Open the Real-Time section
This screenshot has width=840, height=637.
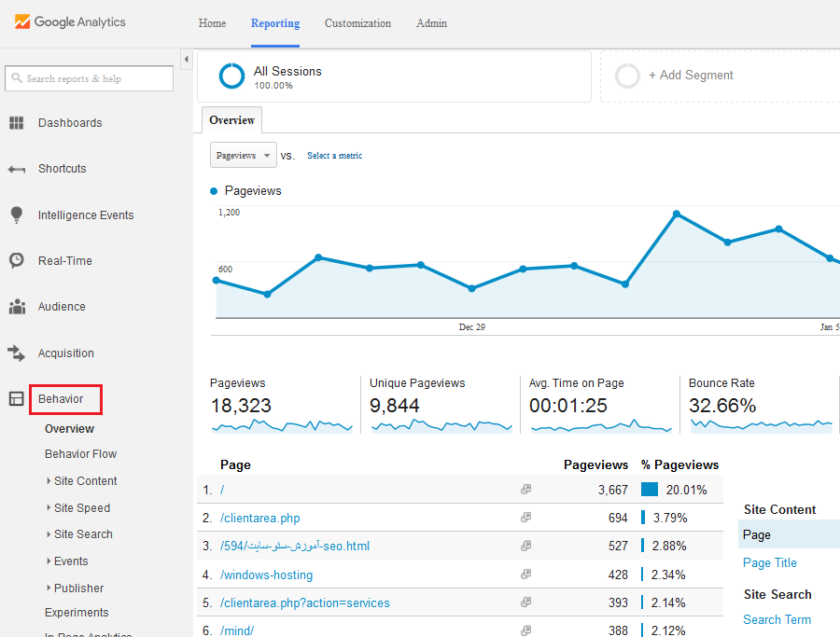point(64,261)
